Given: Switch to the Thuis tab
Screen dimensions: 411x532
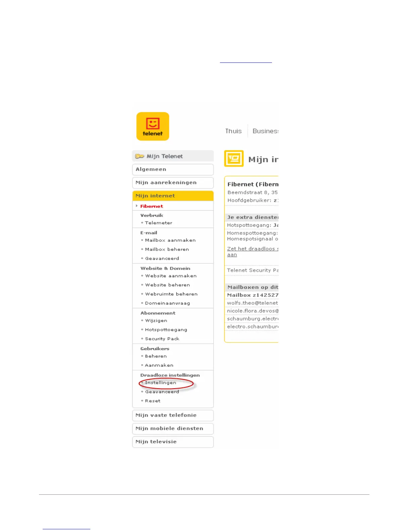Looking at the screenshot, I should point(233,131).
